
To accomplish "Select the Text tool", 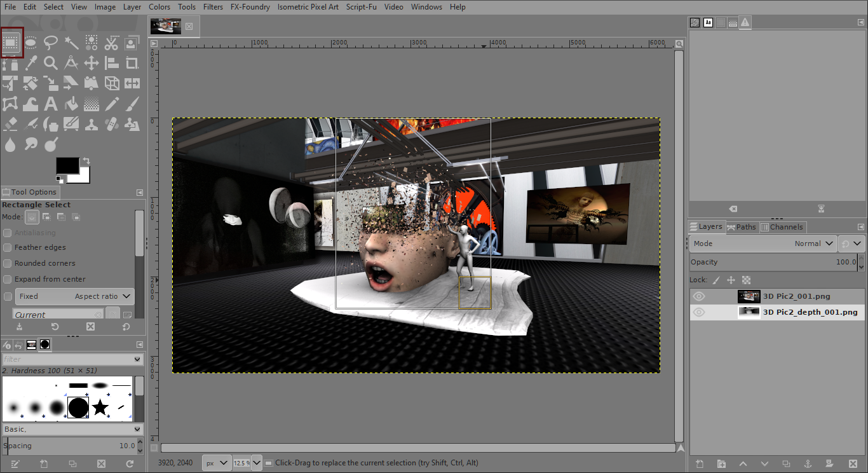I will 51,104.
